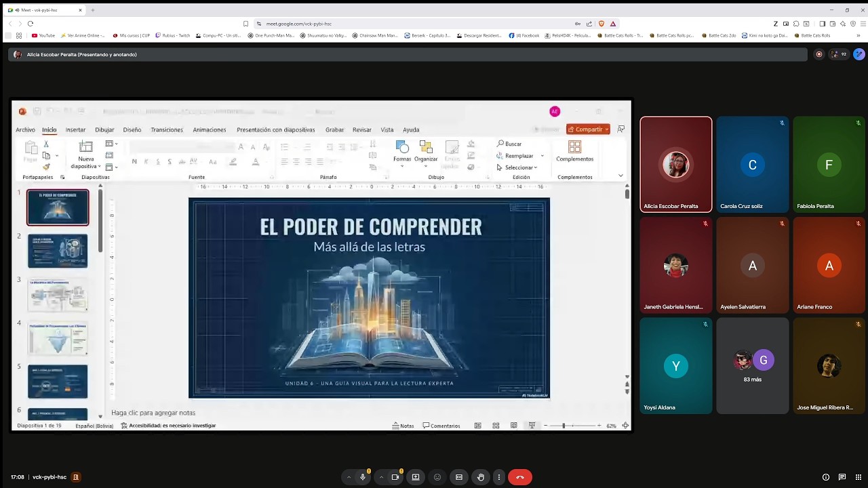Click the zoom-in plus button
Screen dimensions: 868x488
[x=599, y=426]
